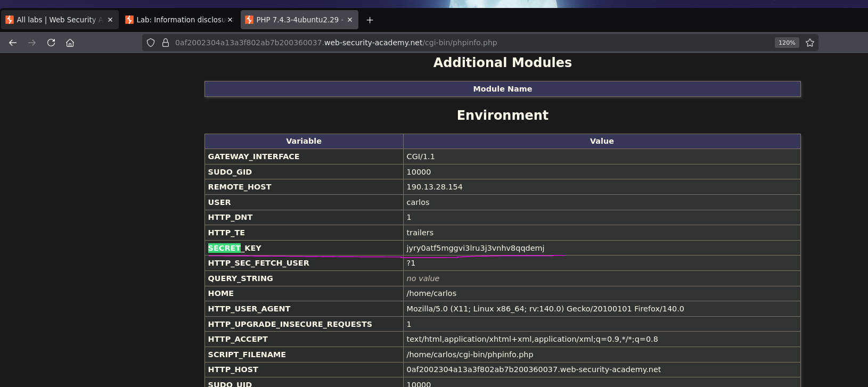Viewport: 868px width, 387px height.
Task: Switch to the Lab: Information disclosure tab
Action: (x=179, y=20)
